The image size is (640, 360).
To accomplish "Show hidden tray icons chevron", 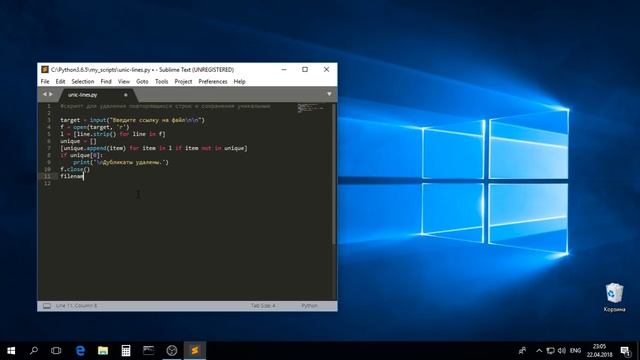I will (539, 350).
